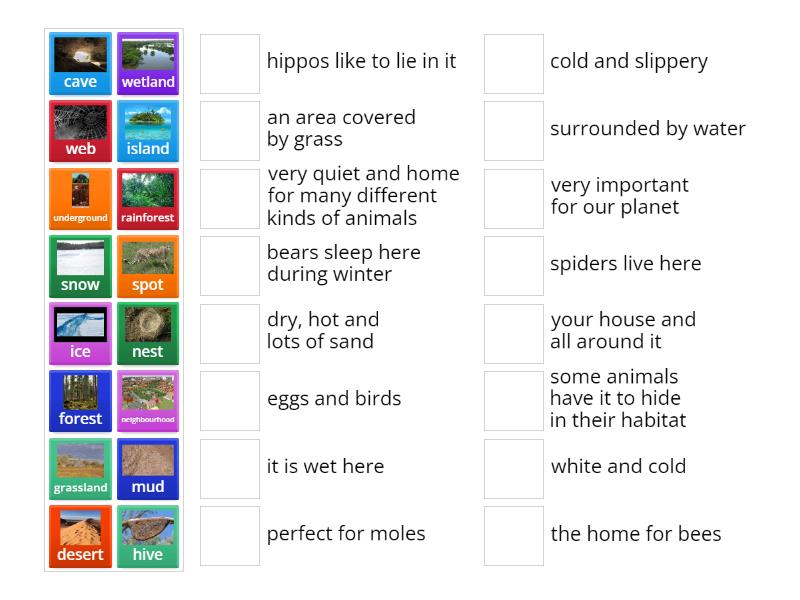
Task: Select the snow thumbnail image
Action: click(x=79, y=258)
